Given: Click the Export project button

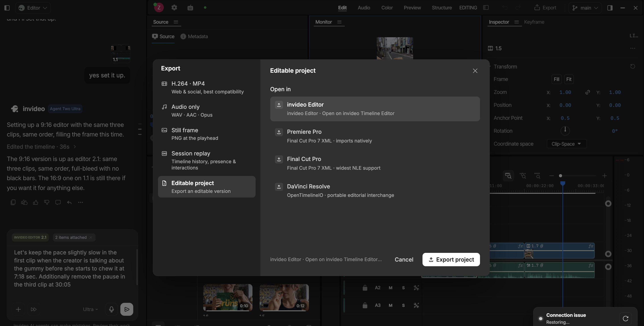Looking at the screenshot, I should click(451, 260).
